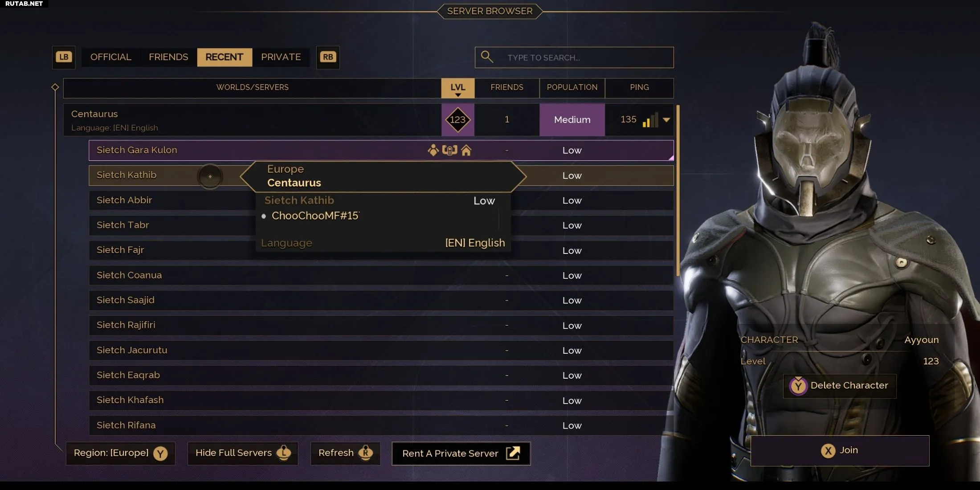980x490 pixels.
Task: Click the ping signal bars icon
Action: click(650, 120)
